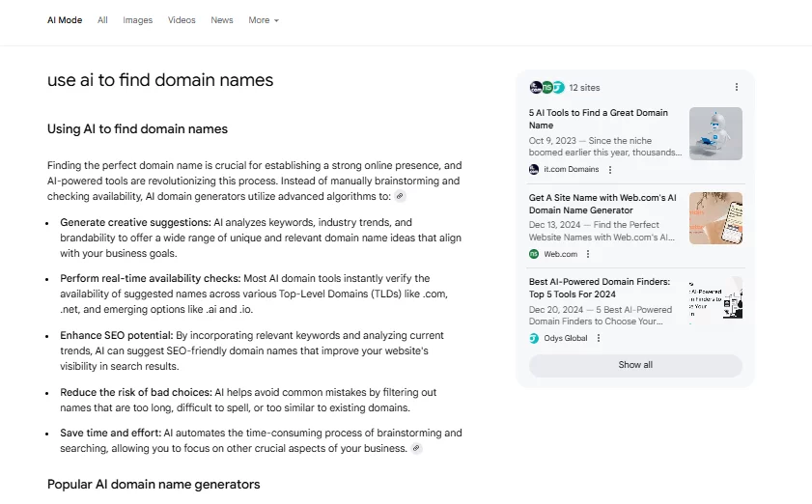
Task: Go to the News tab
Action: (x=222, y=20)
